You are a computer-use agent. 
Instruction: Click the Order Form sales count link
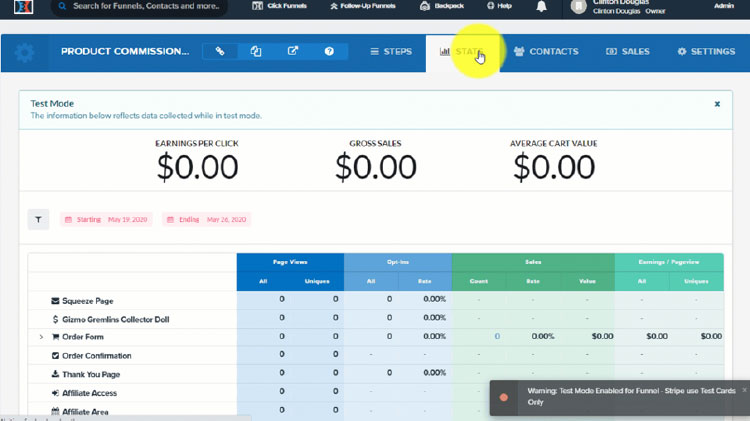(497, 336)
